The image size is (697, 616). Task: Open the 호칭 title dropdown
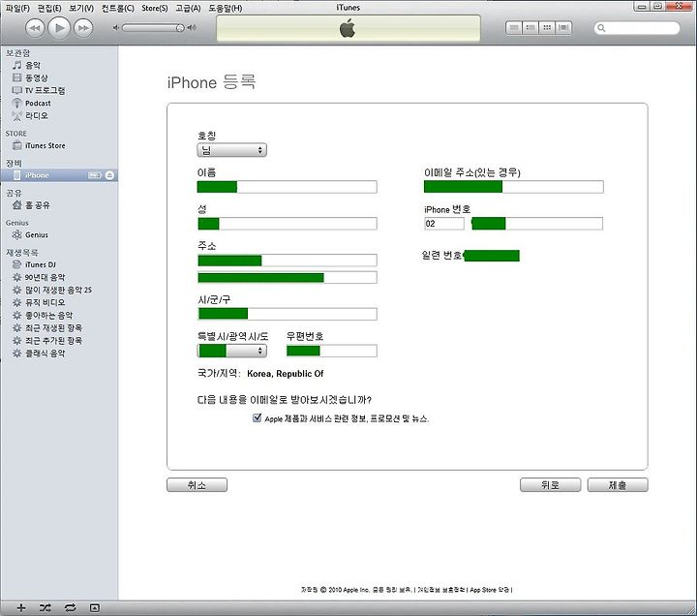pyautogui.click(x=231, y=150)
